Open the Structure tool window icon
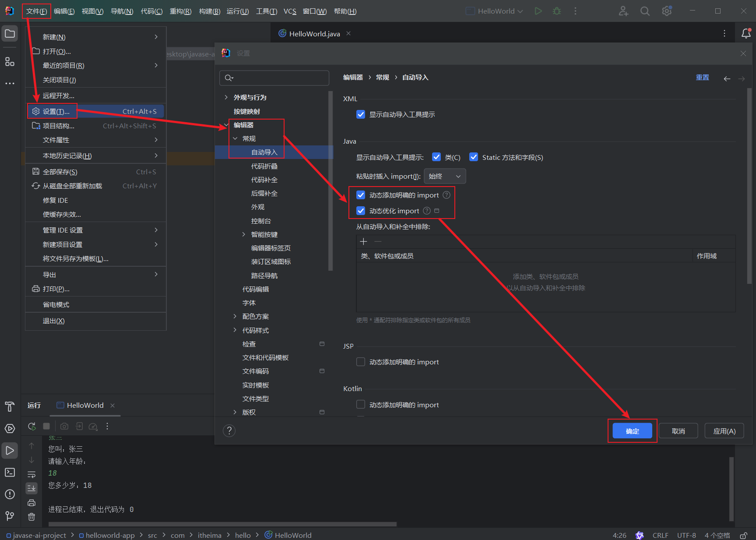The height and width of the screenshot is (540, 756). (10, 61)
